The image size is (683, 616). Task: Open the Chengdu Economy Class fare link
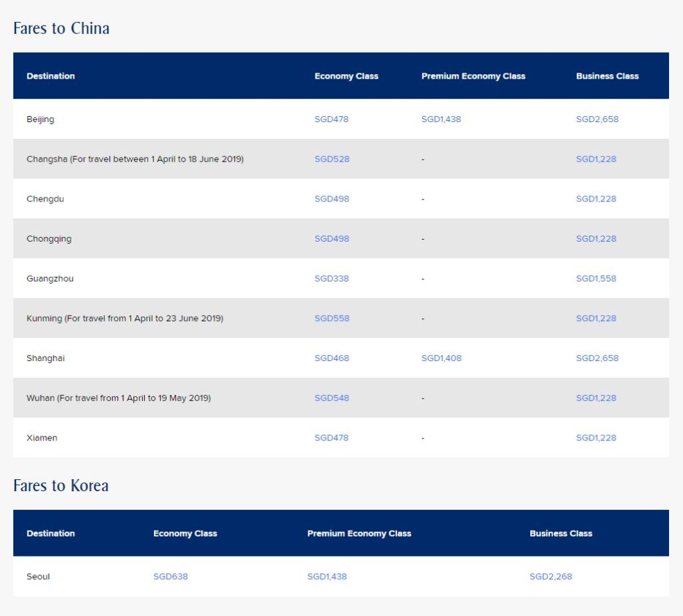click(331, 199)
